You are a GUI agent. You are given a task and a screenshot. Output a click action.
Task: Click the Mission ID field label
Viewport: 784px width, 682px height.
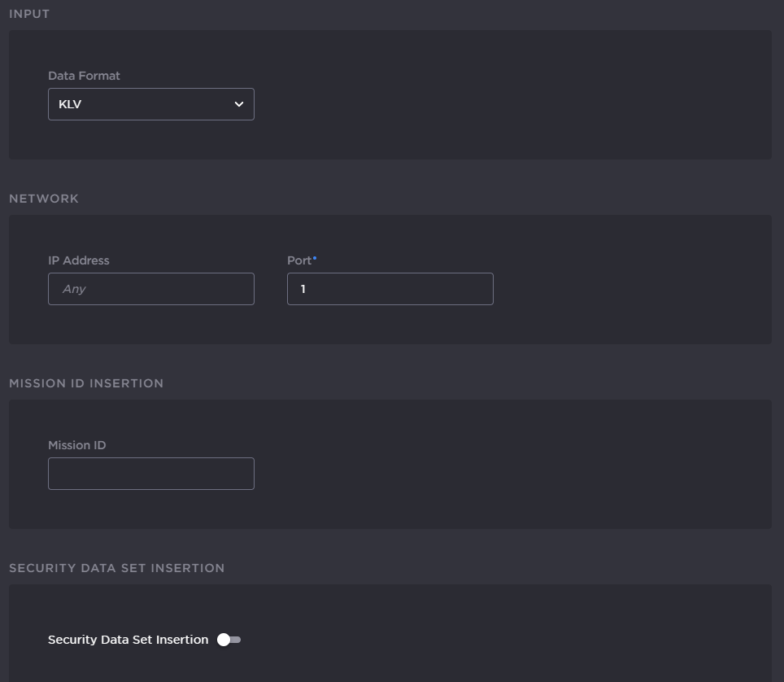pos(76,445)
